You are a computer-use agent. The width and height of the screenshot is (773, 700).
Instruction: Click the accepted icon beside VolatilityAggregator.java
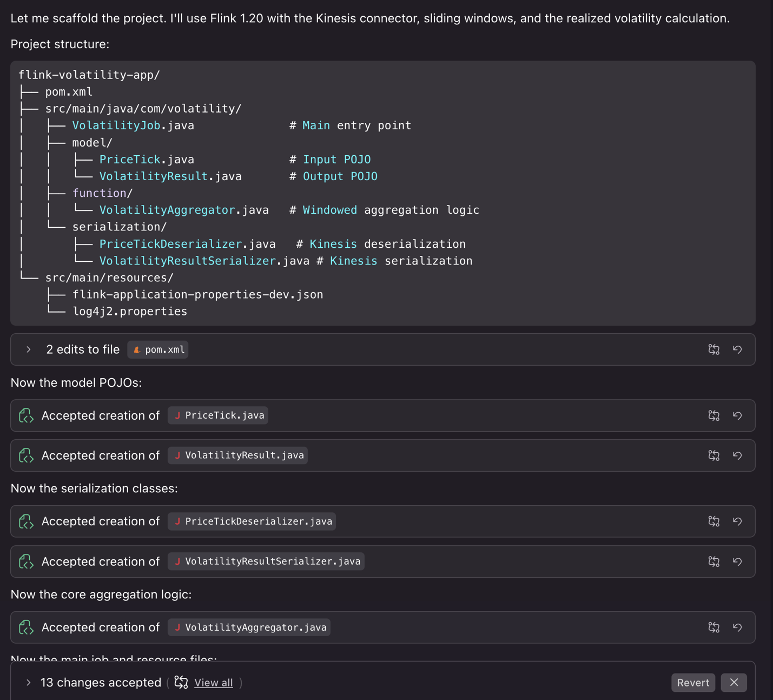coord(26,628)
